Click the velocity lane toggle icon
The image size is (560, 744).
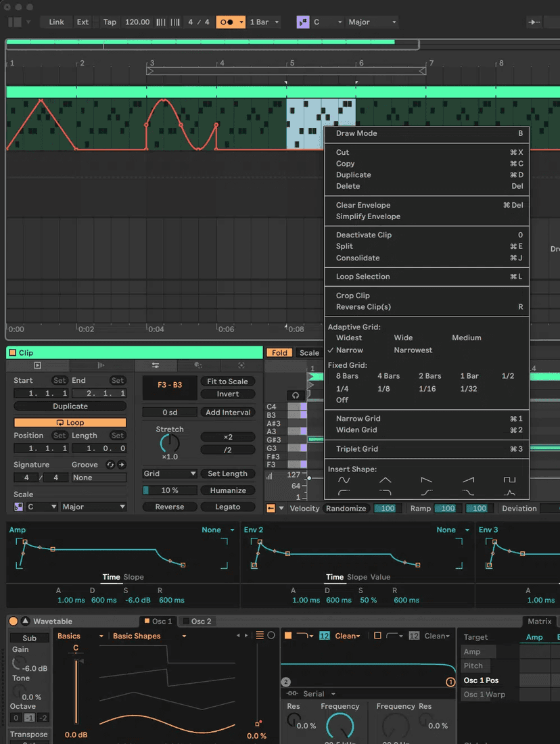271,508
